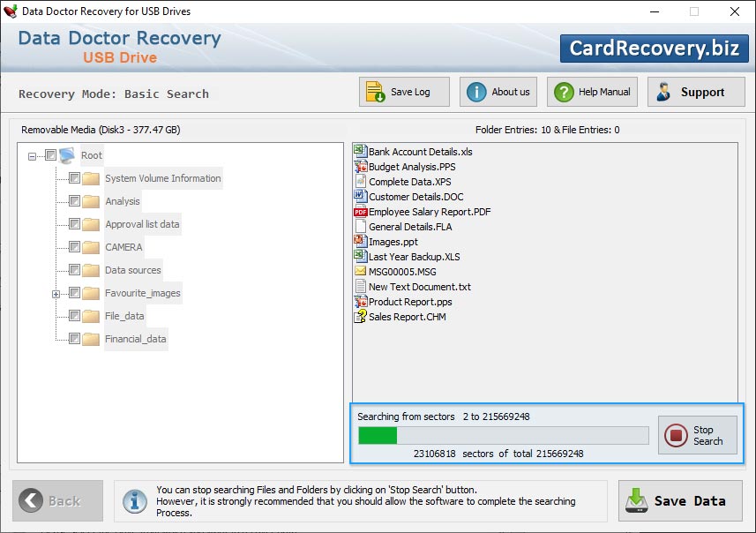Check the Data sources folder checkbox
The image size is (756, 533).
click(74, 270)
